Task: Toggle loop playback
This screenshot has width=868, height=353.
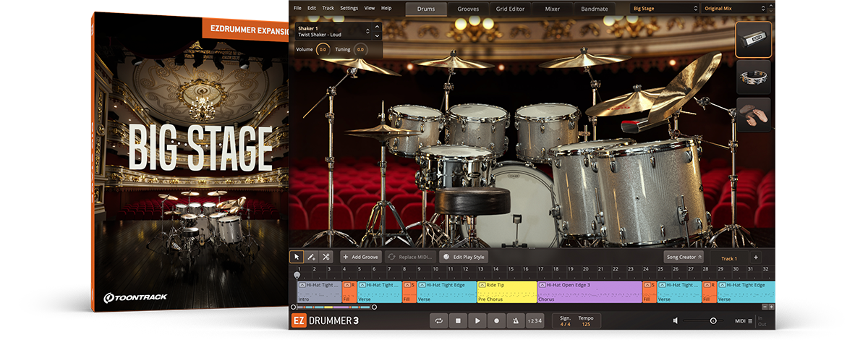Action: coord(438,320)
